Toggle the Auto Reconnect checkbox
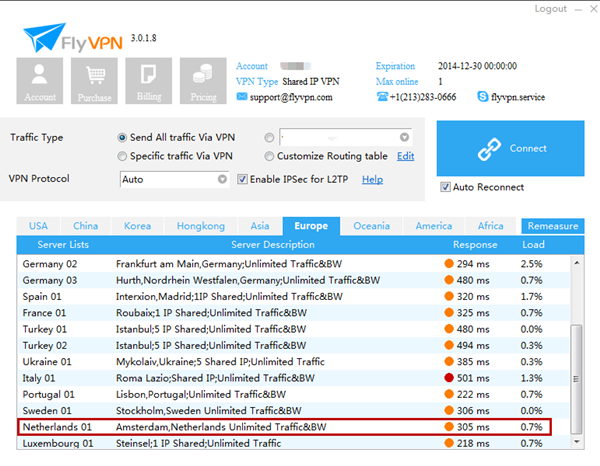This screenshot has width=600, height=466. (x=445, y=187)
